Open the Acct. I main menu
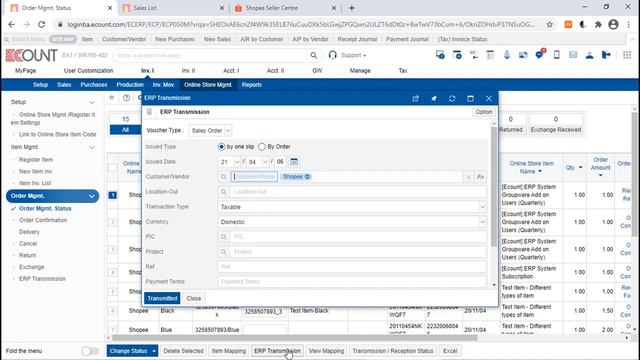This screenshot has width=640, height=360. pos(231,71)
